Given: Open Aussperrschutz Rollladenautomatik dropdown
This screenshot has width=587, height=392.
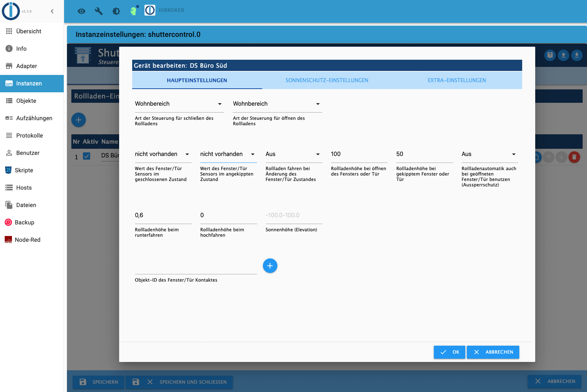Looking at the screenshot, I should click(490, 154).
